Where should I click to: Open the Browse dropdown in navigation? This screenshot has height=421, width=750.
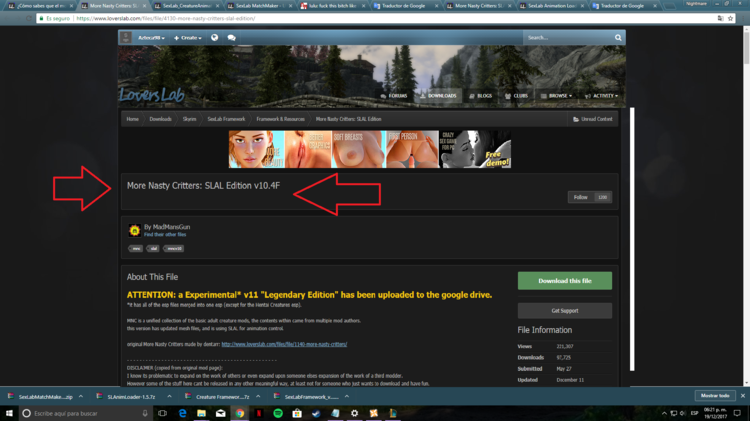click(556, 96)
